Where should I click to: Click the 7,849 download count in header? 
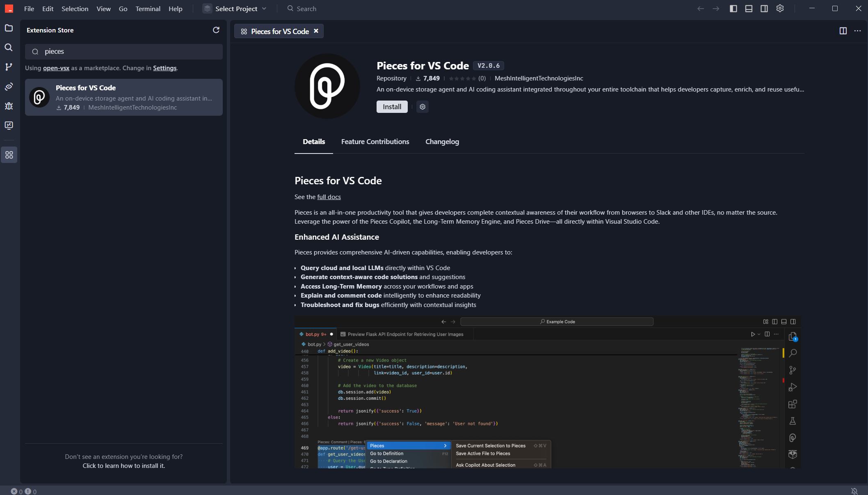[427, 78]
